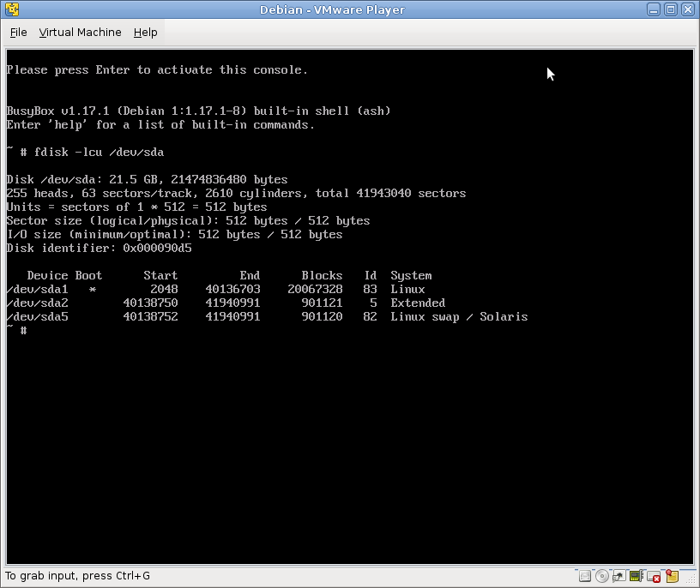This screenshot has height=588, width=700.
Task: Click the "Units = sectors of 1 * 512" line
Action: 136,207
